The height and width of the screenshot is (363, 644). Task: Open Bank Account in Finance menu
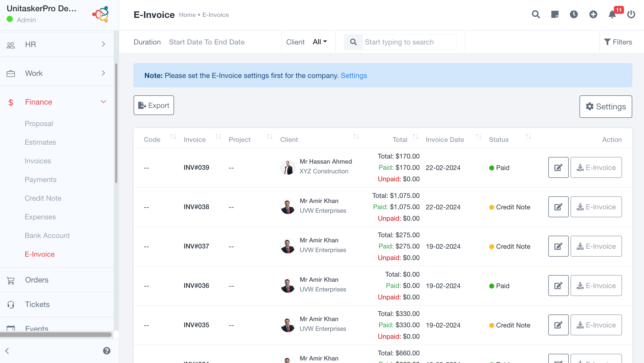coord(47,235)
